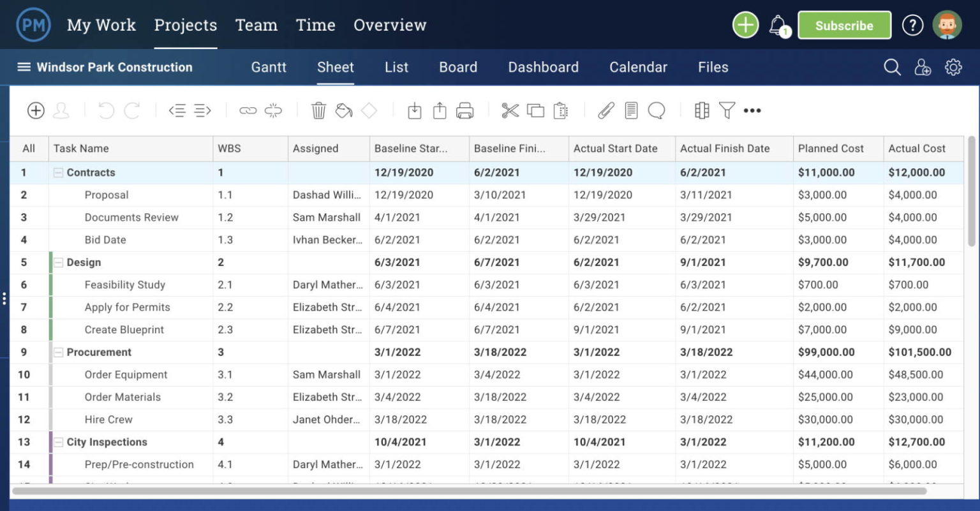This screenshot has width=980, height=511.
Task: Open the filter icon in the toolbar
Action: point(727,110)
